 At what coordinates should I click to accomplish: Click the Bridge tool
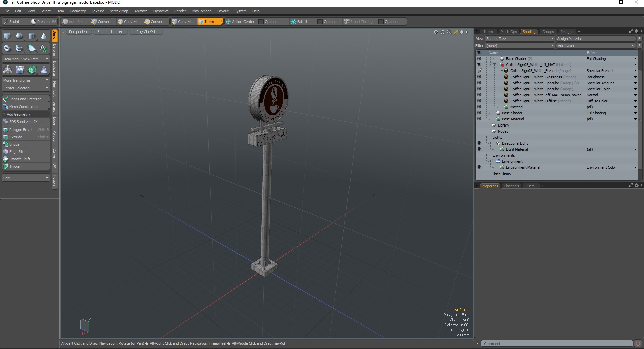tap(26, 144)
